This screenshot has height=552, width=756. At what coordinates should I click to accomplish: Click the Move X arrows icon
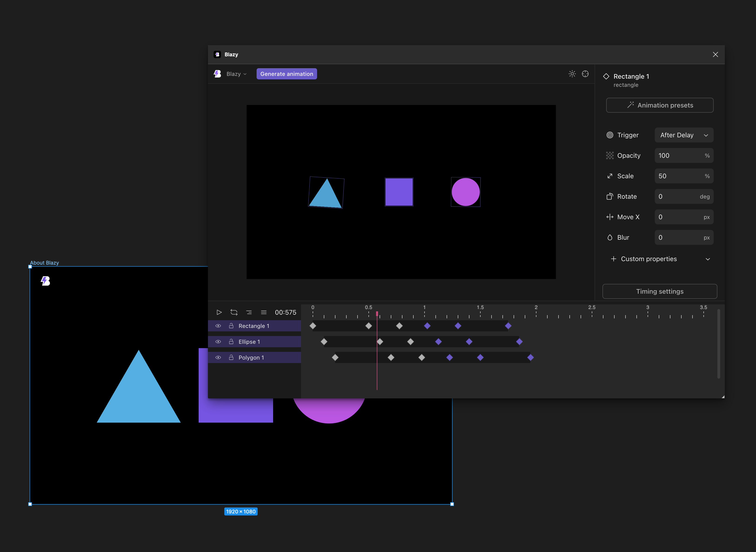(610, 217)
